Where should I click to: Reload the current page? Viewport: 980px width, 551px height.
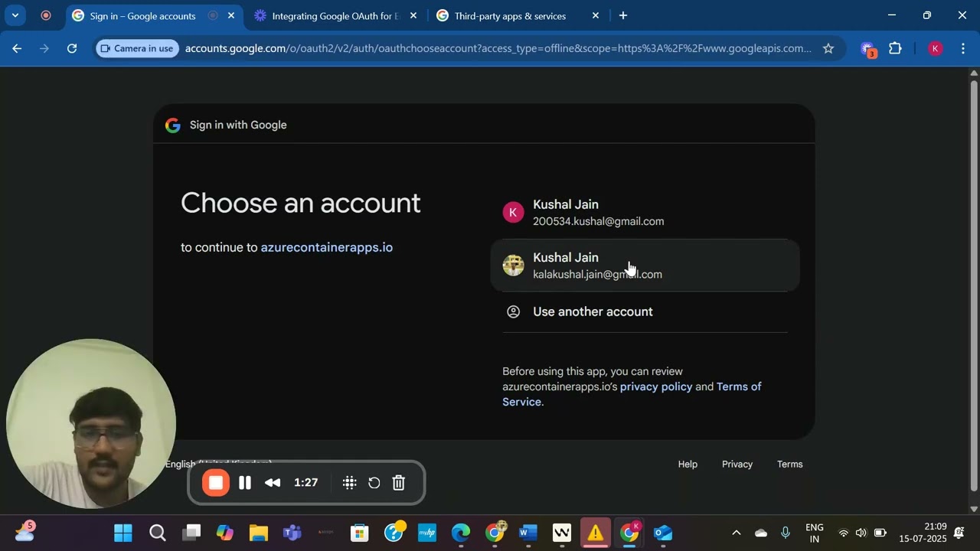click(x=72, y=48)
